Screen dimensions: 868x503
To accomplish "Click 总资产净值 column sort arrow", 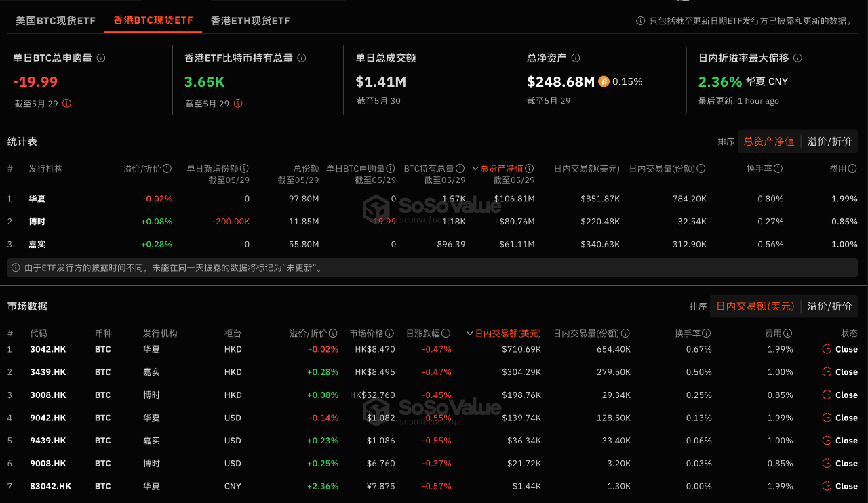I will tap(475, 169).
